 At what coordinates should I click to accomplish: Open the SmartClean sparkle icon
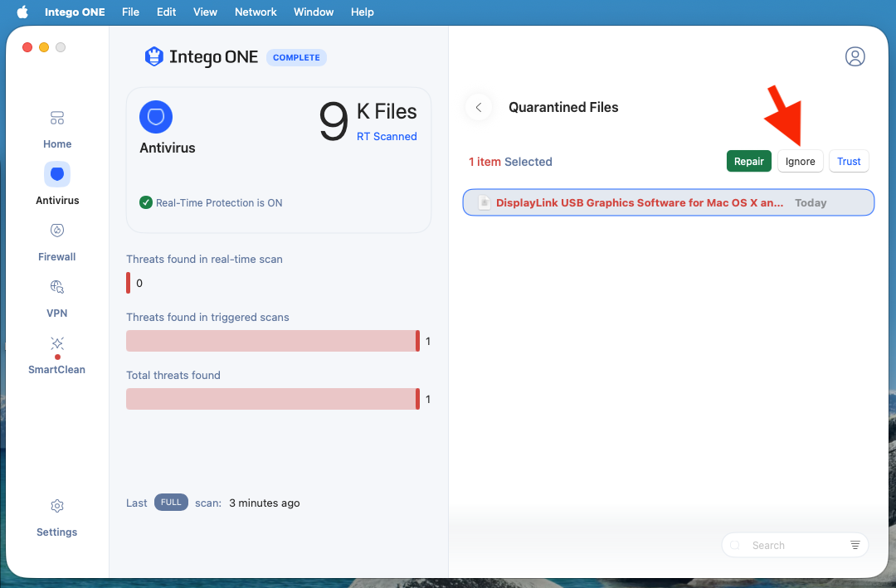coord(57,343)
